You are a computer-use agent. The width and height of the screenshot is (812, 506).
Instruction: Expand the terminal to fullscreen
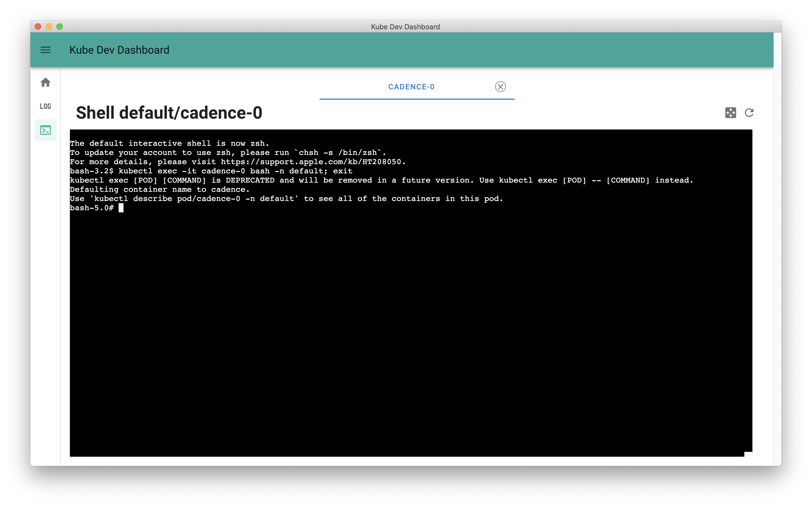[730, 113]
